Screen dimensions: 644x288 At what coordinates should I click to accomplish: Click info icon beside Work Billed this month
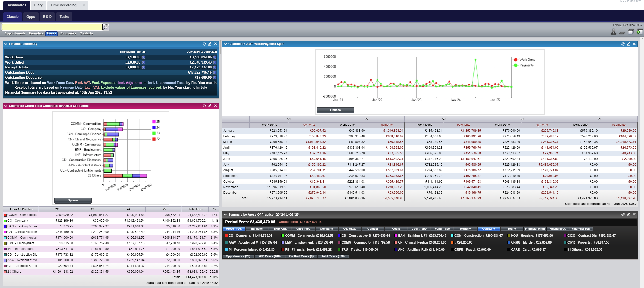pos(144,62)
